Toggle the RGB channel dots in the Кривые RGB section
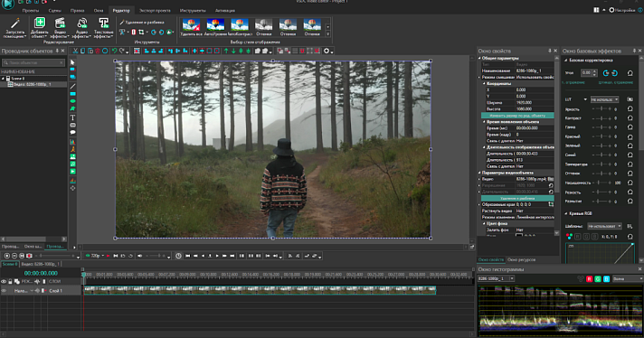The image size is (644, 338). click(x=569, y=236)
